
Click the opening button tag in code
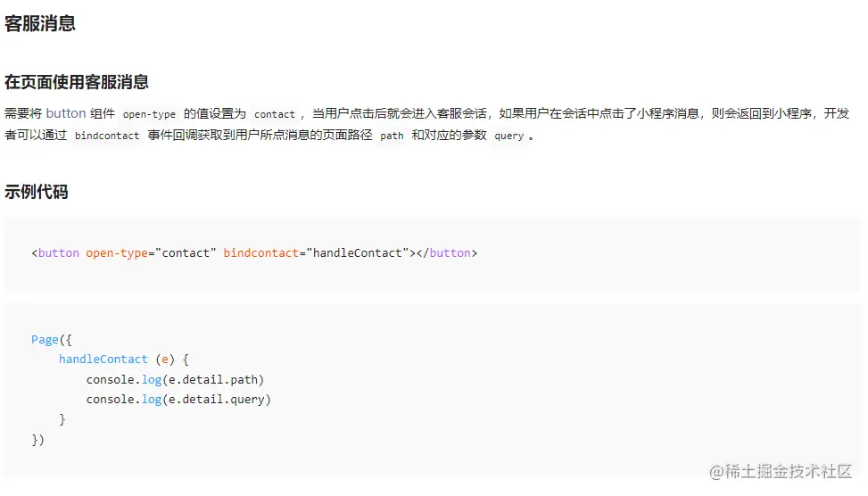[58, 253]
